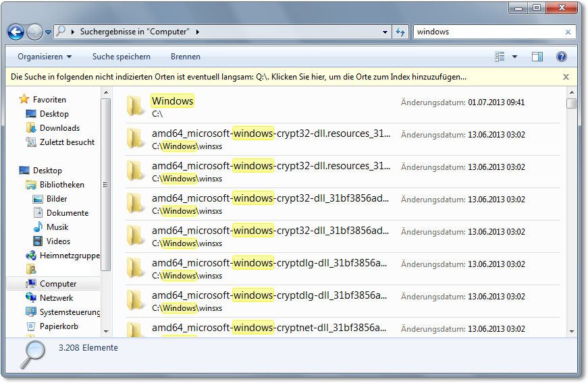Click Brennen in the toolbar
The width and height of the screenshot is (588, 383).
185,57
